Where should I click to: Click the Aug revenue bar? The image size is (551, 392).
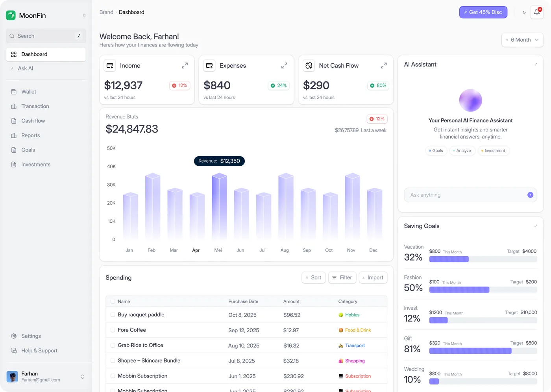click(x=286, y=206)
